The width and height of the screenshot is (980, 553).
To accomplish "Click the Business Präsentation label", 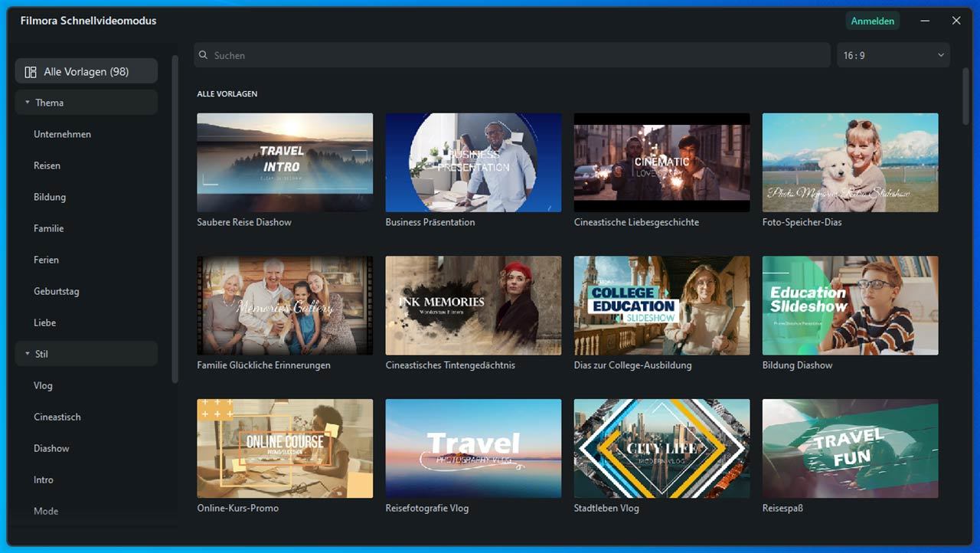I will pyautogui.click(x=430, y=222).
